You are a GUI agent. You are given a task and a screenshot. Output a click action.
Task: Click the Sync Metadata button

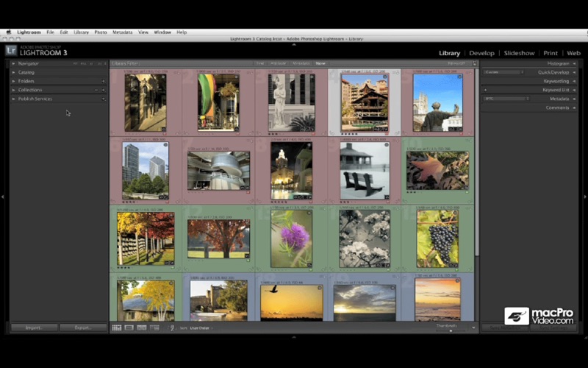tap(505, 328)
